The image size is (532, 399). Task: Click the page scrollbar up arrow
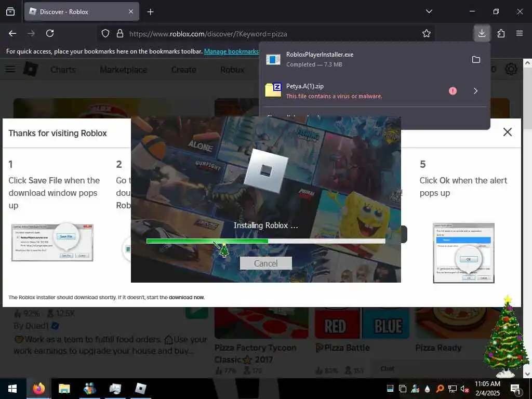point(528,63)
